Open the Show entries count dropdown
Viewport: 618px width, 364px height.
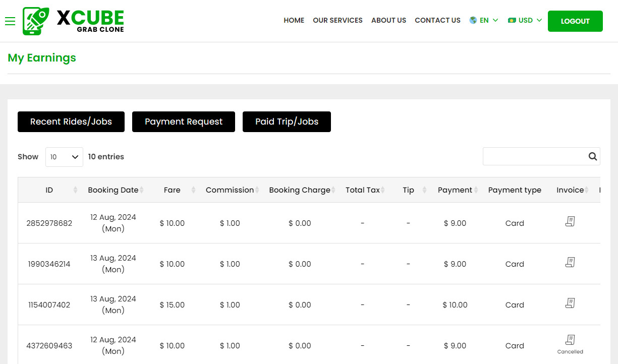(64, 157)
